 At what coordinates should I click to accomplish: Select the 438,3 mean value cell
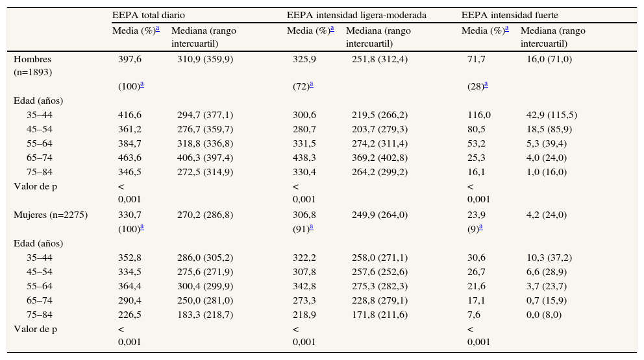pos(304,157)
